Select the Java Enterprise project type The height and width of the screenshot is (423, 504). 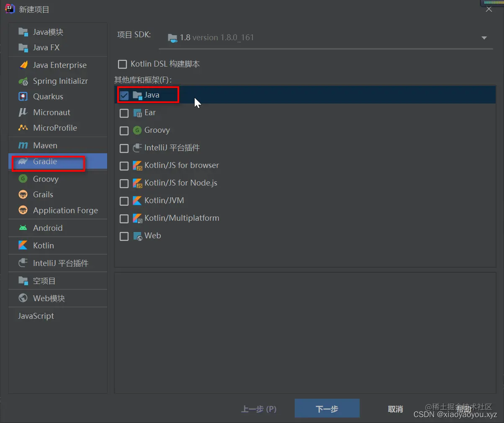point(58,65)
